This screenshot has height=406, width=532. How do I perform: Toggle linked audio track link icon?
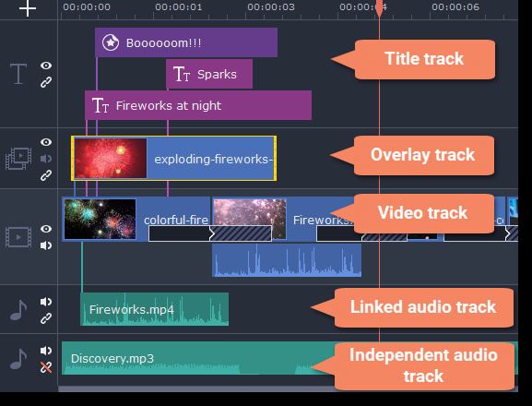click(46, 318)
